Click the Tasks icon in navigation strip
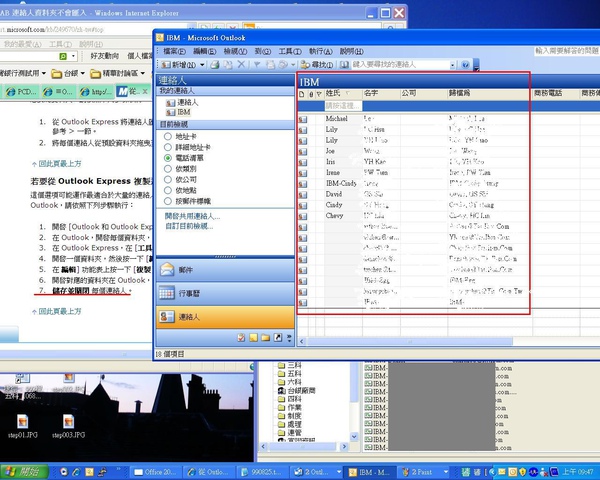600x480 pixels. (241, 338)
